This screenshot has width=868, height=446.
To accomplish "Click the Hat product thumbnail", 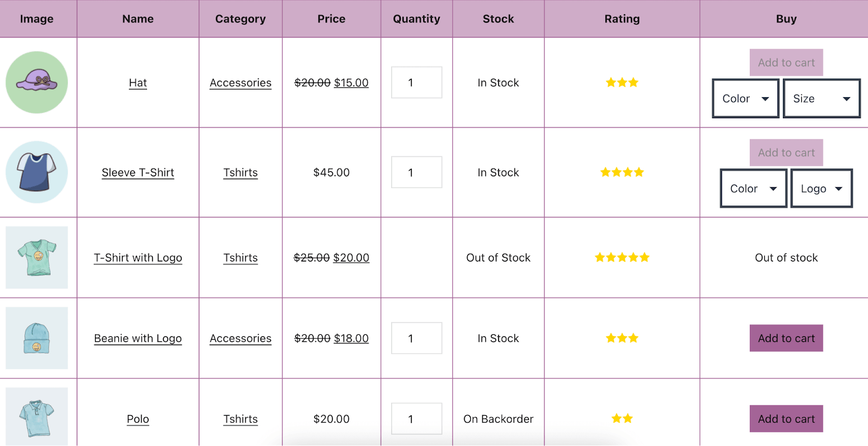I will [x=36, y=82].
